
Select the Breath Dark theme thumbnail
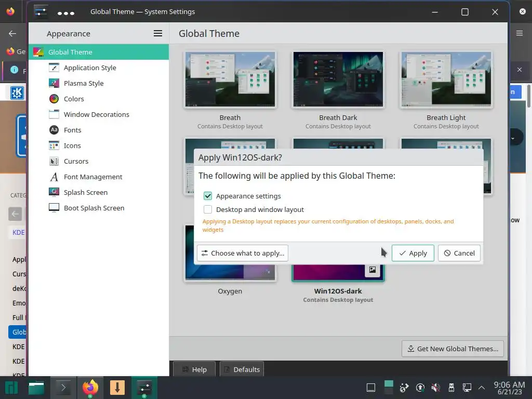point(338,79)
